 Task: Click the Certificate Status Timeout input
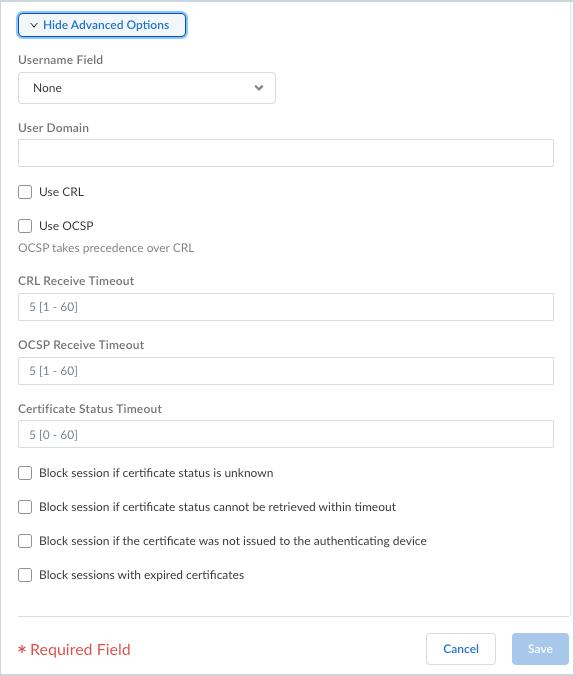[285, 434]
